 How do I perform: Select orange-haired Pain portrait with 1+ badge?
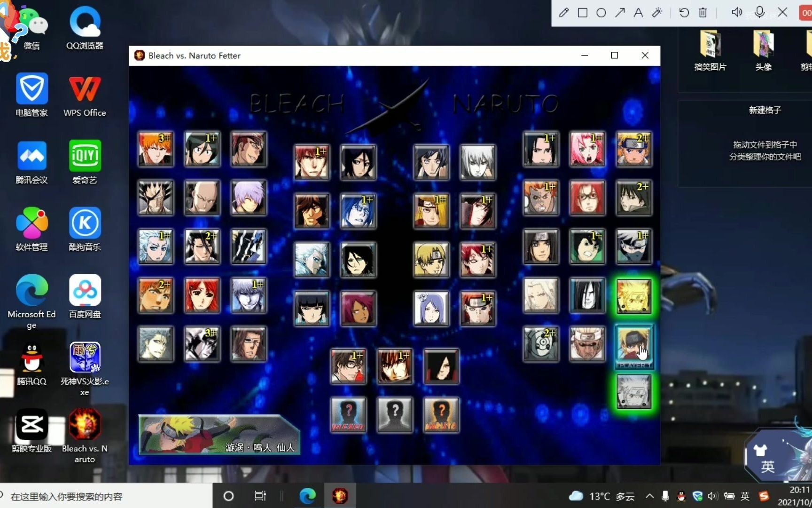[x=477, y=309]
